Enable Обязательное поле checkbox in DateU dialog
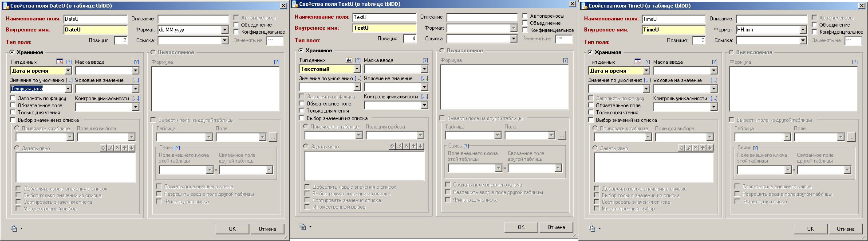This screenshot has height=241, width=868. [x=13, y=105]
